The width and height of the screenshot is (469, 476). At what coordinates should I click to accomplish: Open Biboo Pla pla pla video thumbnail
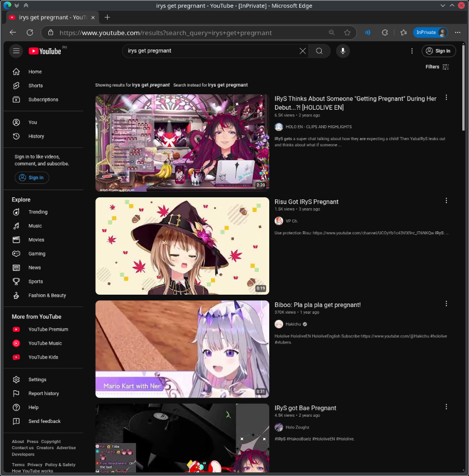[x=182, y=349]
